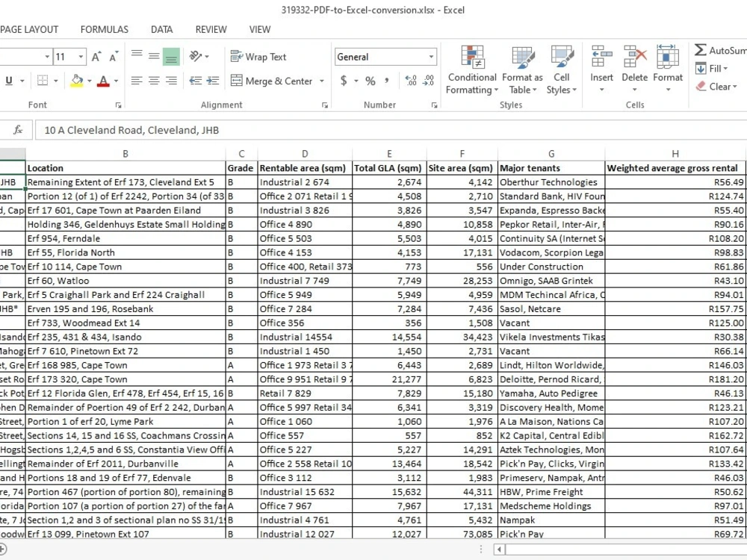Align text right
Viewport: 747px width, 560px height.
[171, 81]
